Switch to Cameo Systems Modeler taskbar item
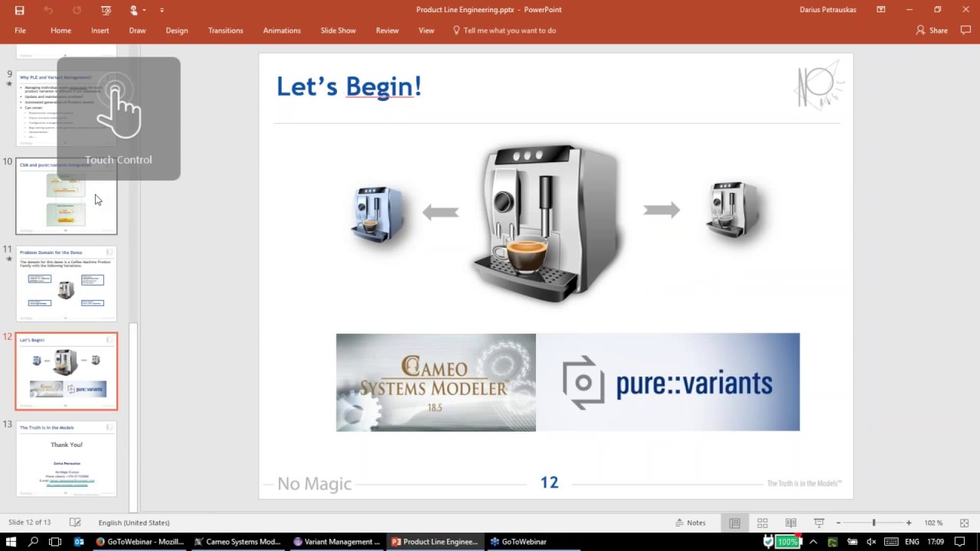This screenshot has height=551, width=980. point(238,542)
